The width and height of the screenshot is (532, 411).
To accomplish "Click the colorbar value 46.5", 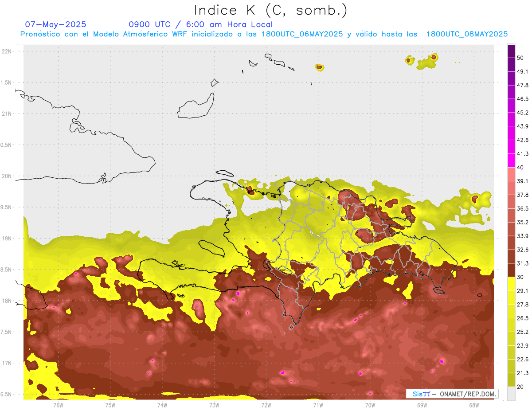I will 523,99.
